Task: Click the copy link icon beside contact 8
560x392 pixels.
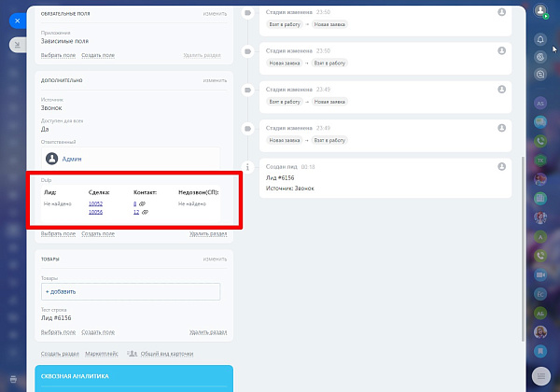Action: tap(142, 203)
